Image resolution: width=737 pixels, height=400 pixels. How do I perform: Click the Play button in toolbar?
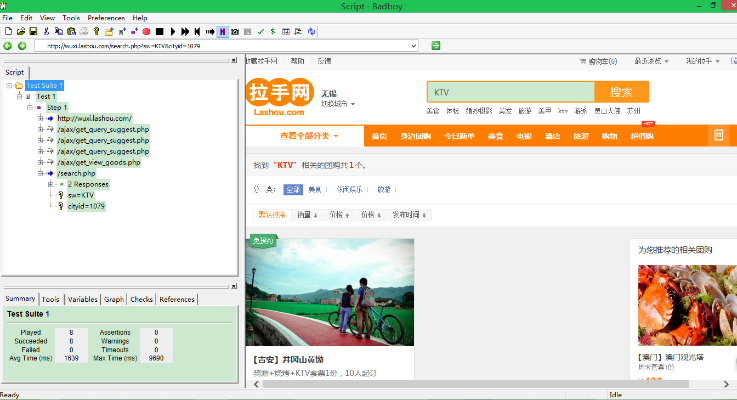pyautogui.click(x=171, y=32)
